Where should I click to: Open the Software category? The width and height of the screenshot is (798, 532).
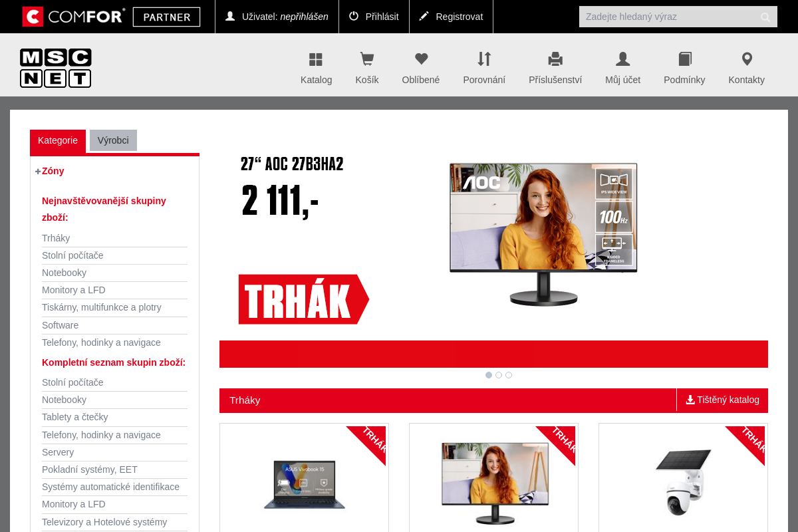click(x=60, y=325)
